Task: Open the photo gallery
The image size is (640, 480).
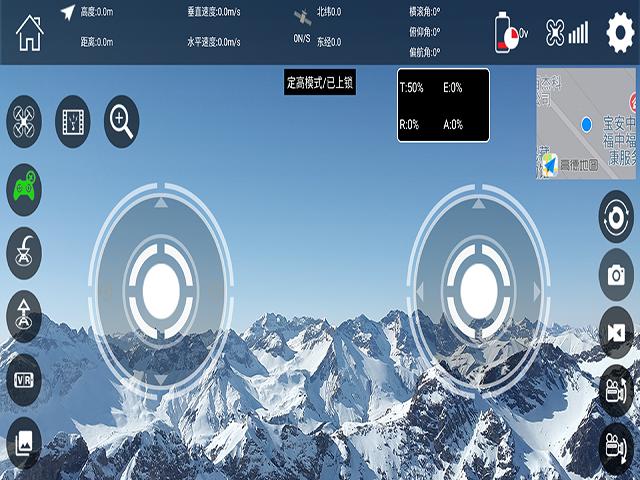Action: [24, 442]
